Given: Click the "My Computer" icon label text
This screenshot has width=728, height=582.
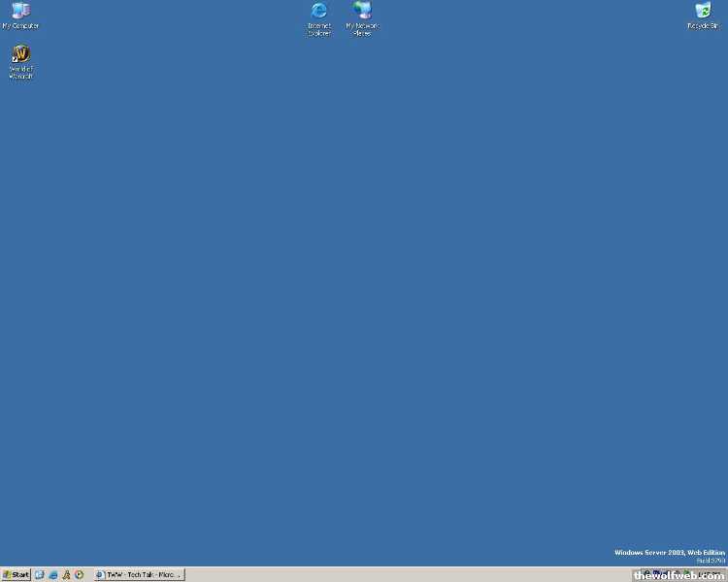Looking at the screenshot, I should tap(20, 26).
